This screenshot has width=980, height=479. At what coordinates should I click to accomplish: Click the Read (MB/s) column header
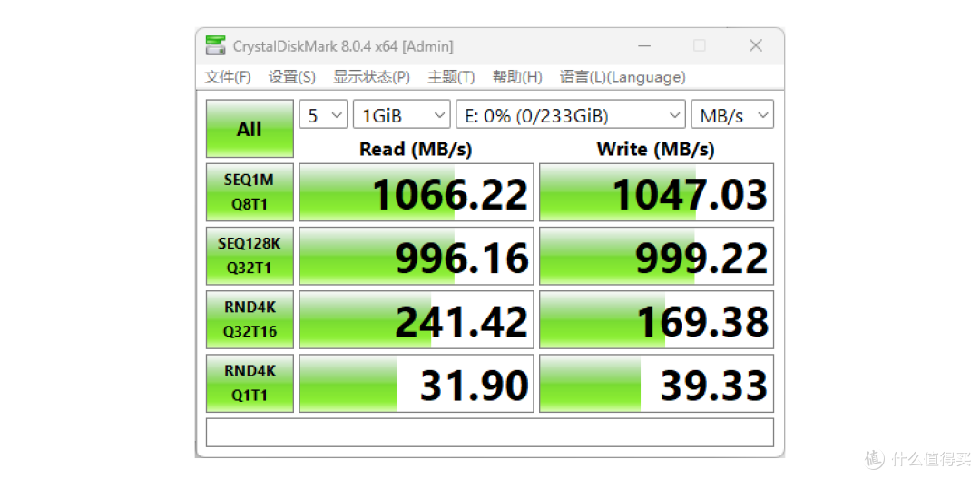[x=416, y=149]
